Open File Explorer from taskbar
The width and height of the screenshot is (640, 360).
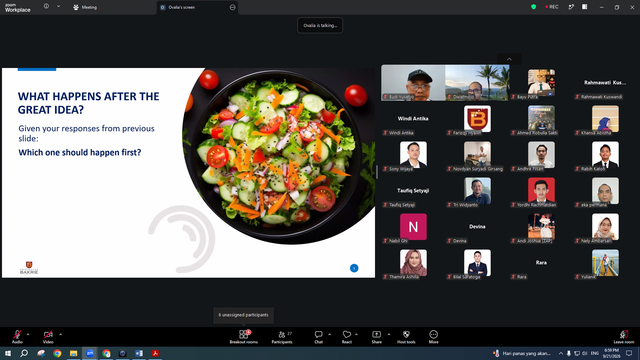(x=73, y=353)
